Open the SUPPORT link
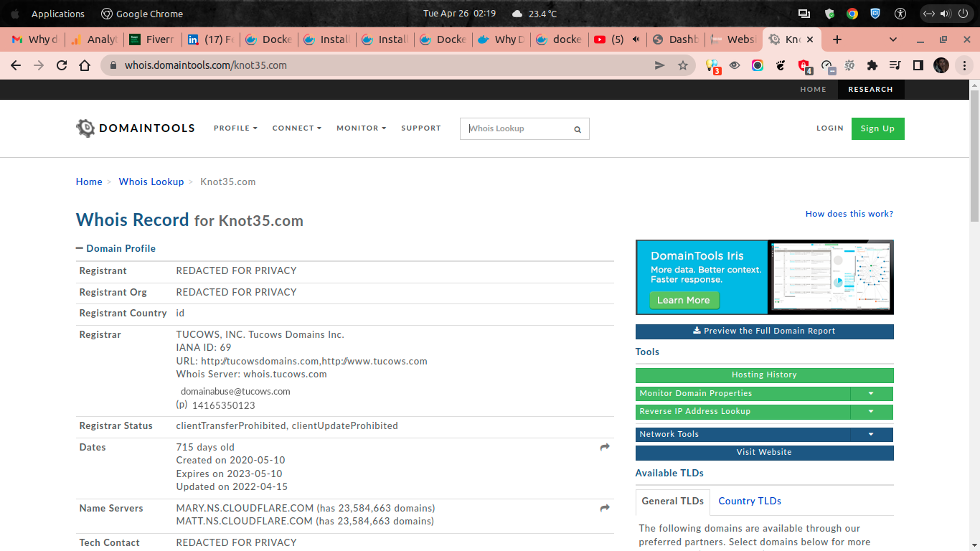Screen dimensions: 980x551 click(x=421, y=128)
